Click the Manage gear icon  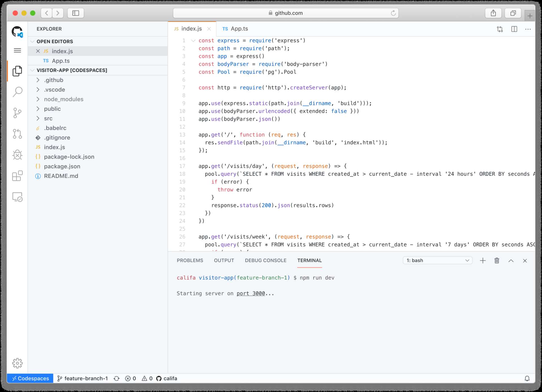point(17,363)
